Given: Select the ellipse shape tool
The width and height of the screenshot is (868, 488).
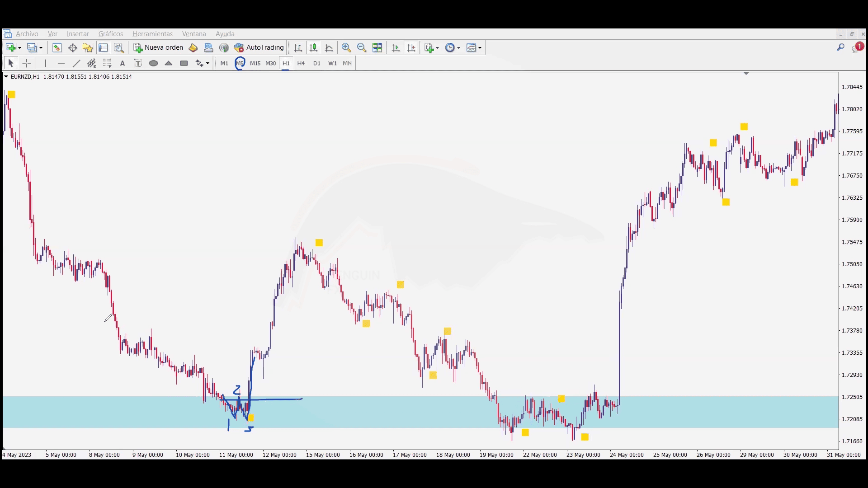Looking at the screenshot, I should coord(153,63).
